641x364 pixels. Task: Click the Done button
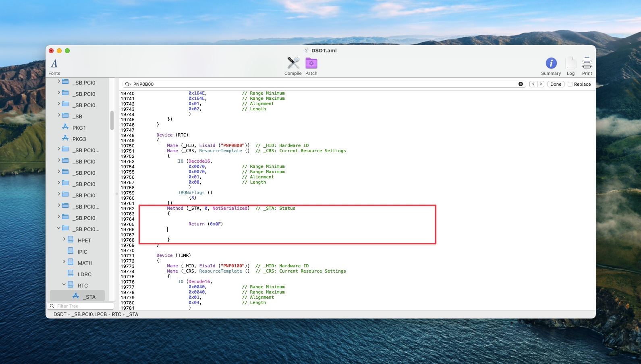click(x=556, y=84)
